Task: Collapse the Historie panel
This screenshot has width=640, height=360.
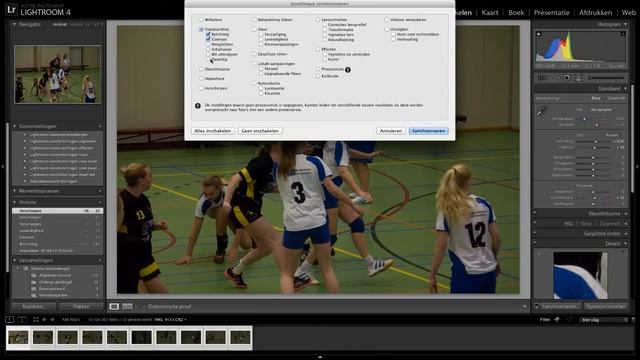Action: (15, 202)
